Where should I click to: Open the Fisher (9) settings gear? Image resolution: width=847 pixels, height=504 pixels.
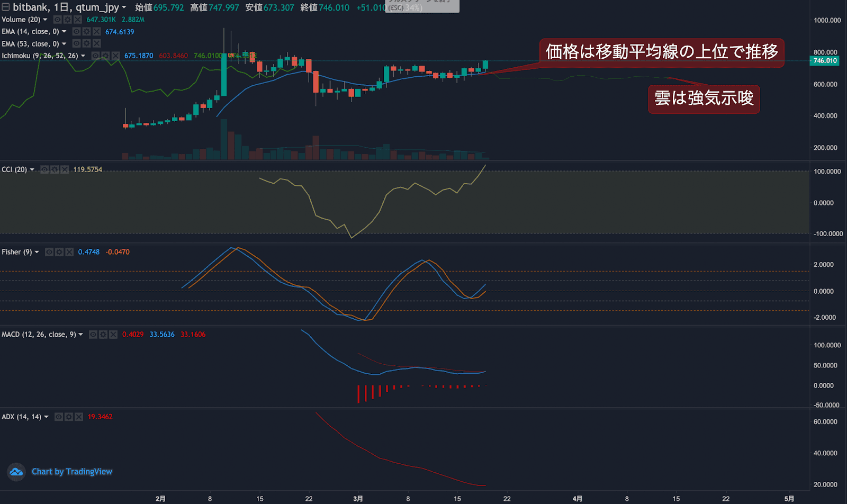(x=59, y=252)
